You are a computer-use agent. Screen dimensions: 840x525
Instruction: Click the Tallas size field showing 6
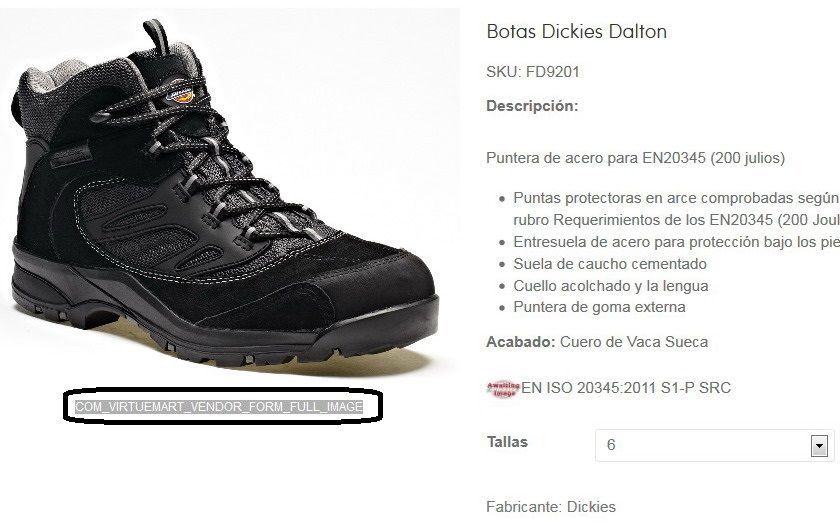click(714, 445)
